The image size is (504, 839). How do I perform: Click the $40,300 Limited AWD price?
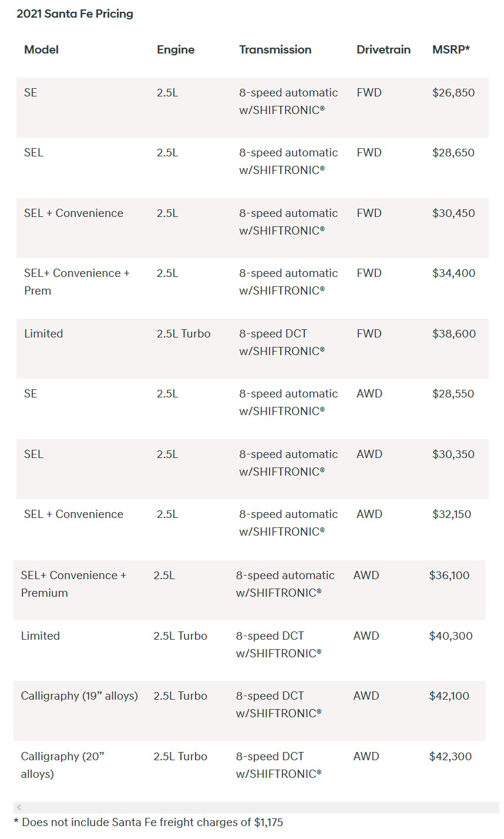click(x=450, y=636)
